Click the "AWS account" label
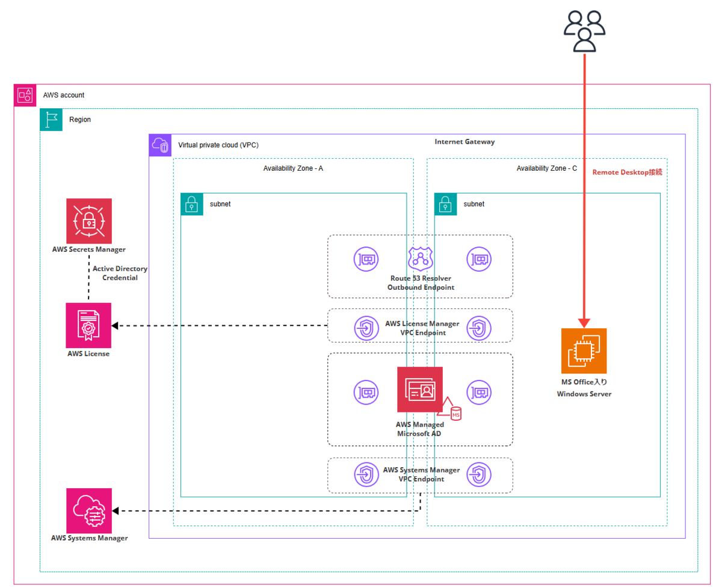The width and height of the screenshot is (722, 588). 64,95
